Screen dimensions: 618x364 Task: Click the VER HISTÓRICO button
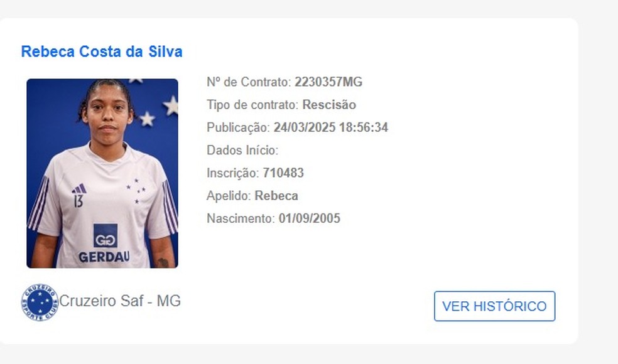click(x=495, y=306)
